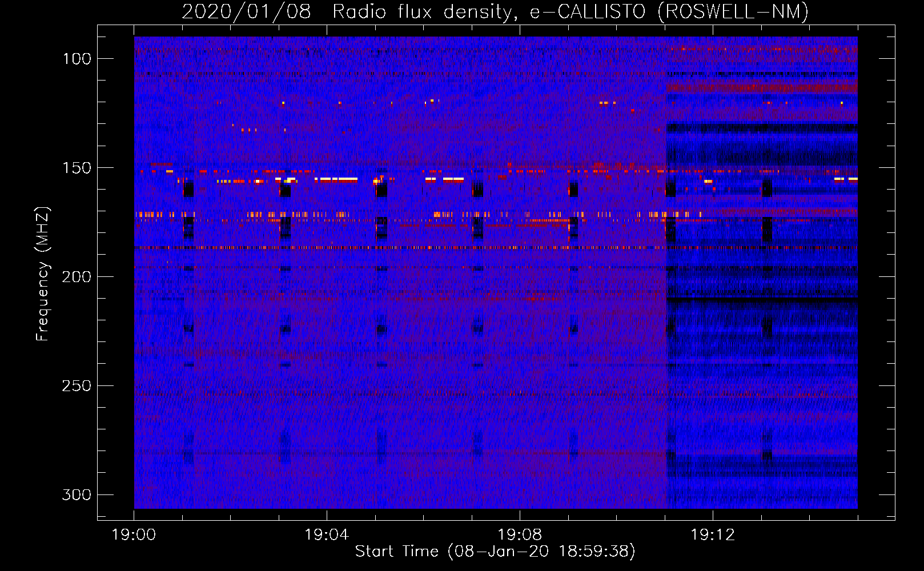Click the 'Start Time (08-Jan-20 18:59:38)' axis label
The height and width of the screenshot is (571, 924).
pyautogui.click(x=495, y=552)
